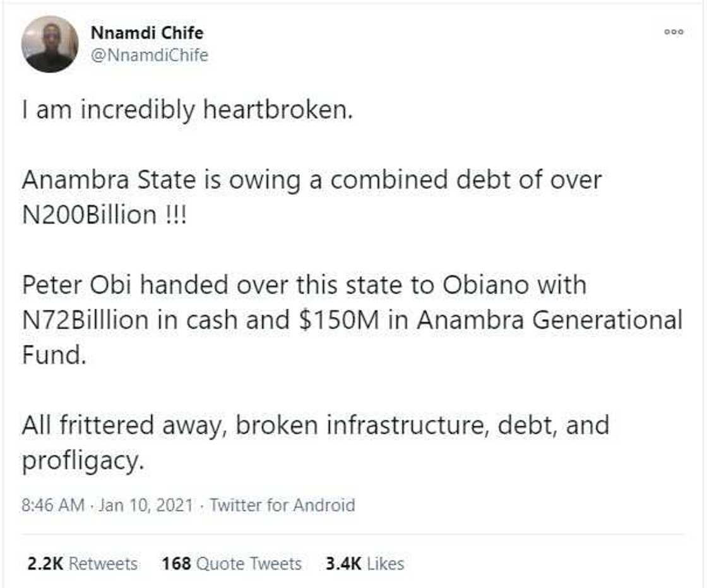Click the 8:46 AM time stamp

(x=53, y=505)
